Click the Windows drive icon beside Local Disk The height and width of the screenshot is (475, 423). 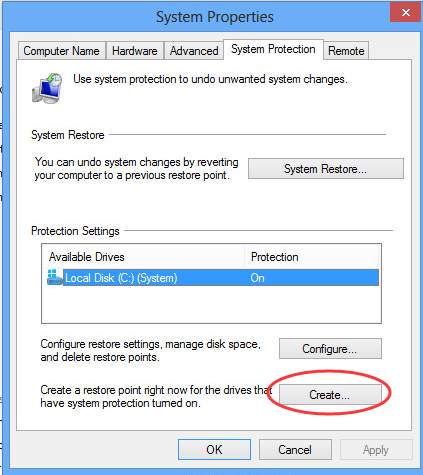(x=54, y=277)
